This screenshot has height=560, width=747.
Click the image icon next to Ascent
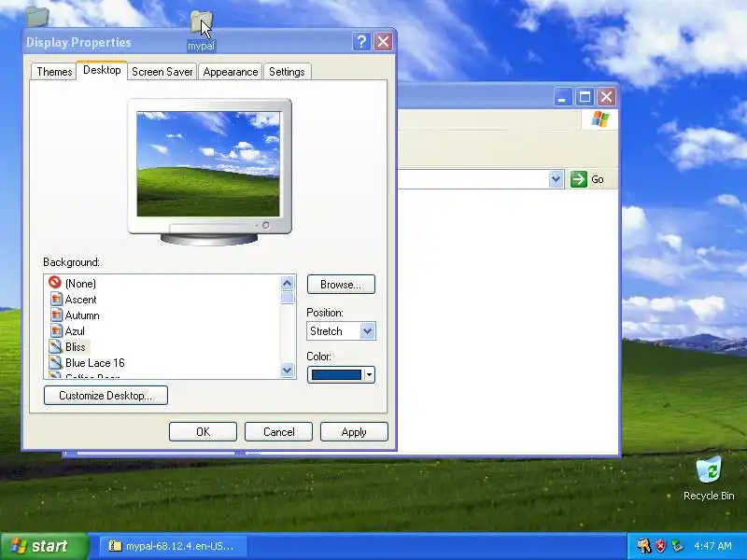tap(56, 299)
